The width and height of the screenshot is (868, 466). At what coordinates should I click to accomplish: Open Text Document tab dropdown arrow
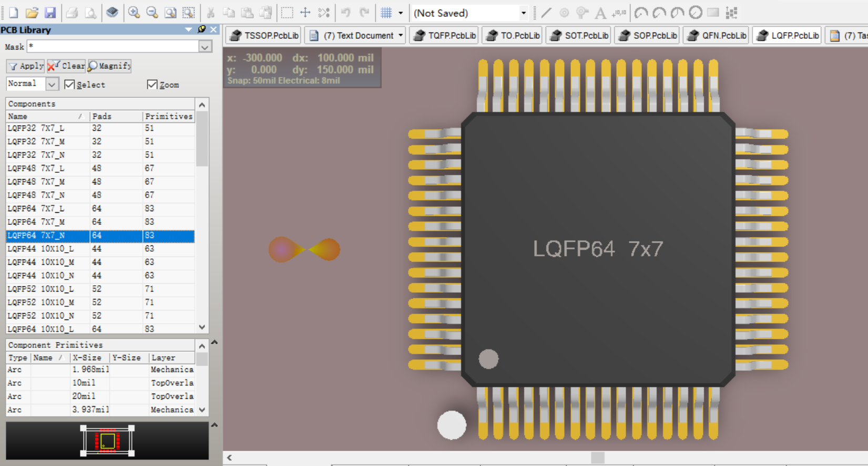[401, 35]
